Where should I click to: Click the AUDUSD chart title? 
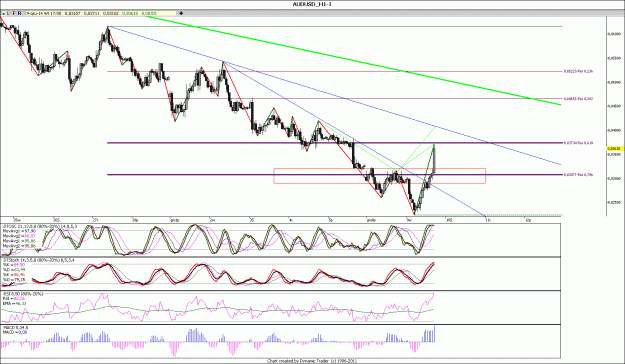pyautogui.click(x=312, y=4)
